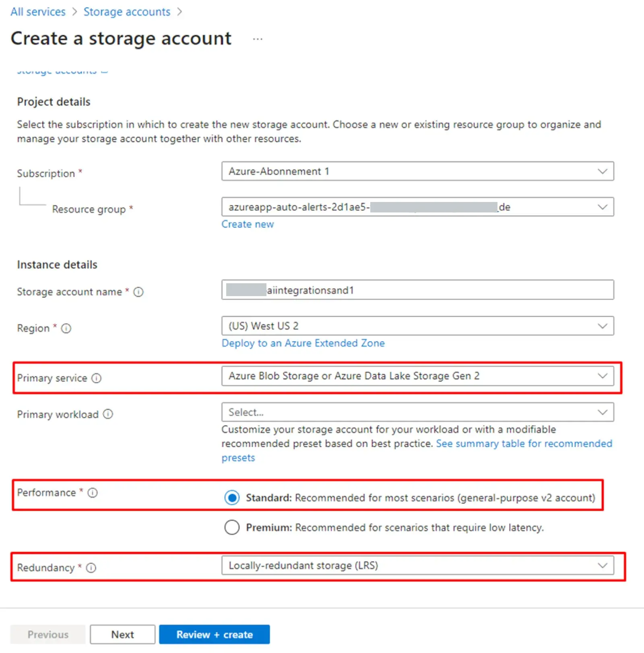Screen dimensions: 644x653
Task: Click the Create a storage account title
Action: 121,39
